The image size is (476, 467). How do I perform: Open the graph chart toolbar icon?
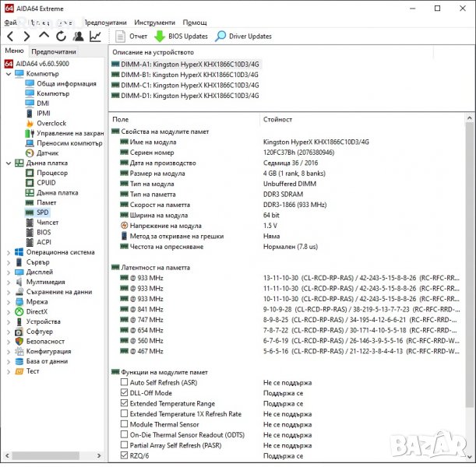95,36
